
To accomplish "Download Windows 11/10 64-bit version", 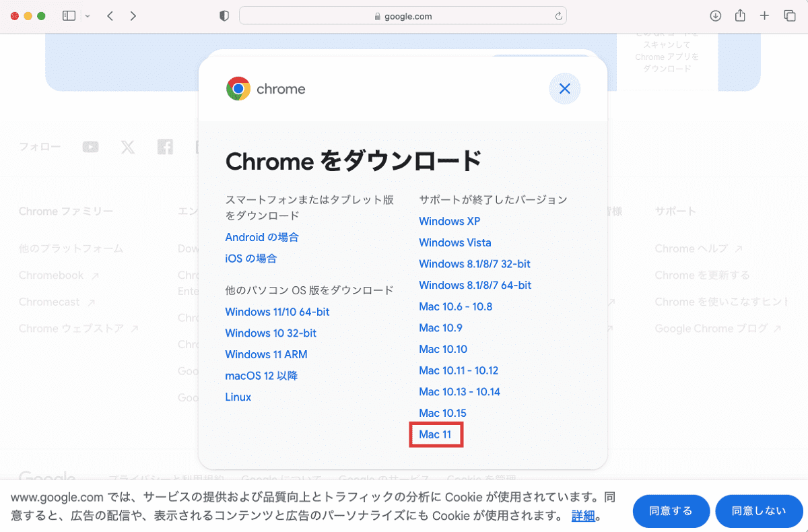I will click(x=277, y=312).
